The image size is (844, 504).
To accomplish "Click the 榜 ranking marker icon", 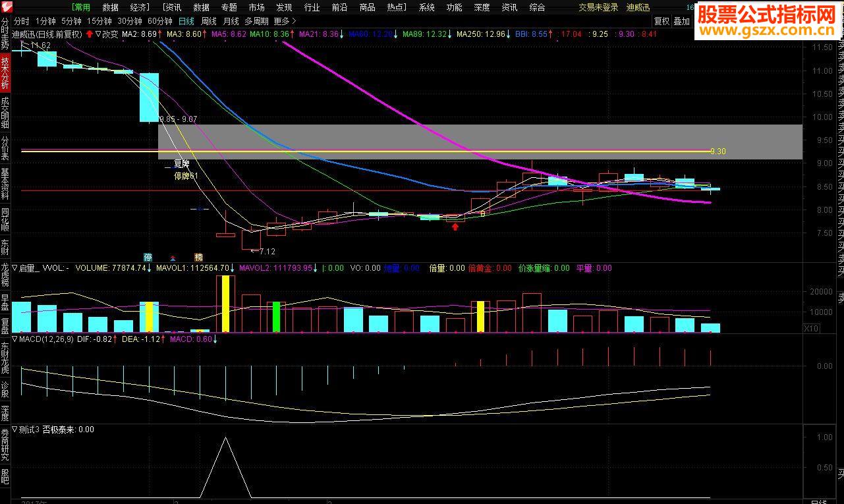I will pos(198,257).
